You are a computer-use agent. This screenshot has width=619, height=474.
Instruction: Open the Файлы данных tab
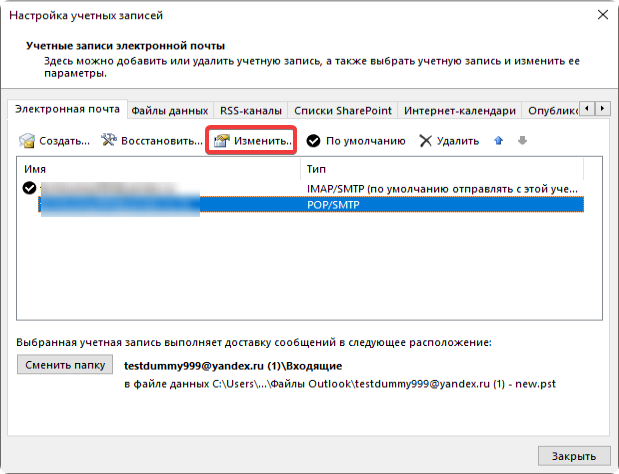[x=170, y=110]
